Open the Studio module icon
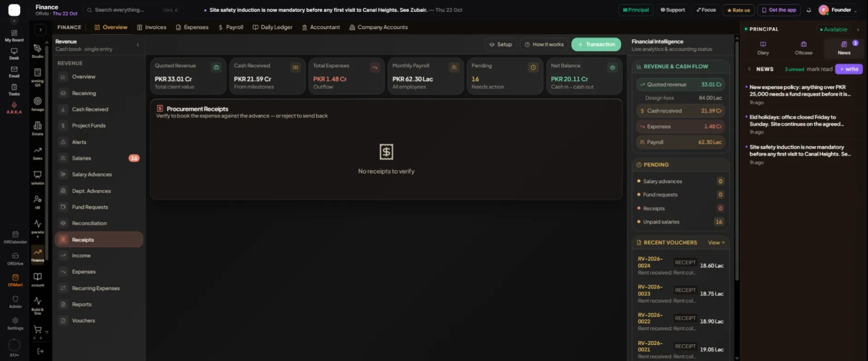 pos(38,50)
